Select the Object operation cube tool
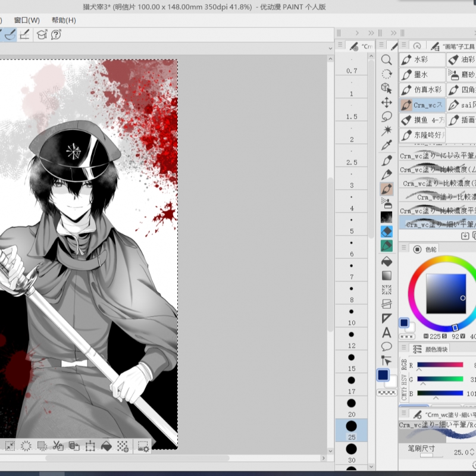The width and height of the screenshot is (476, 476). [x=386, y=88]
